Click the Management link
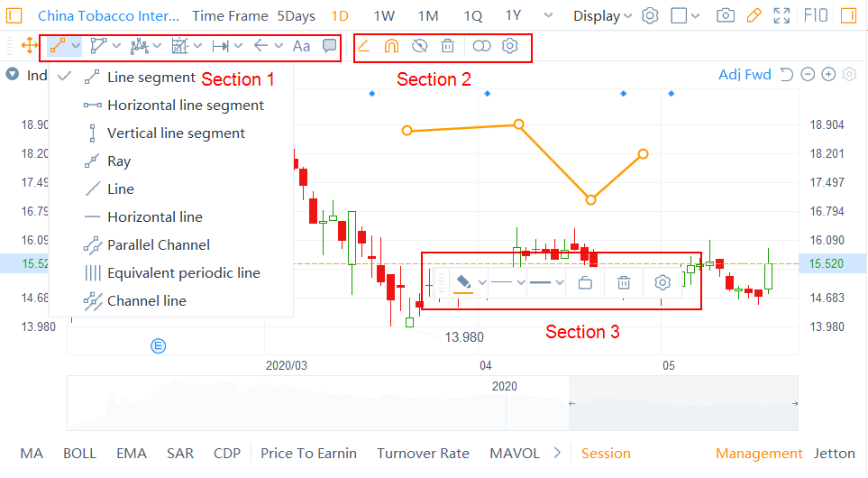Image resolution: width=868 pixels, height=478 pixels. (x=759, y=454)
